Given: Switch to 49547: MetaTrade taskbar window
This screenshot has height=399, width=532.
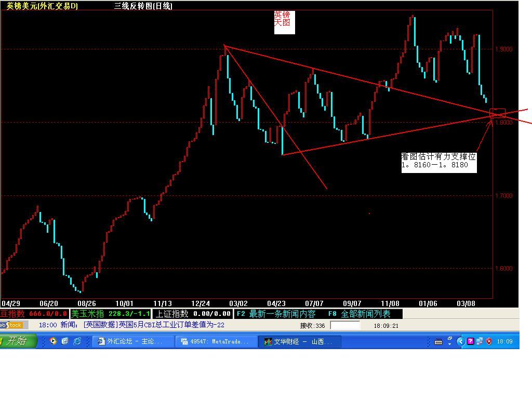Looking at the screenshot, I should pyautogui.click(x=216, y=341).
